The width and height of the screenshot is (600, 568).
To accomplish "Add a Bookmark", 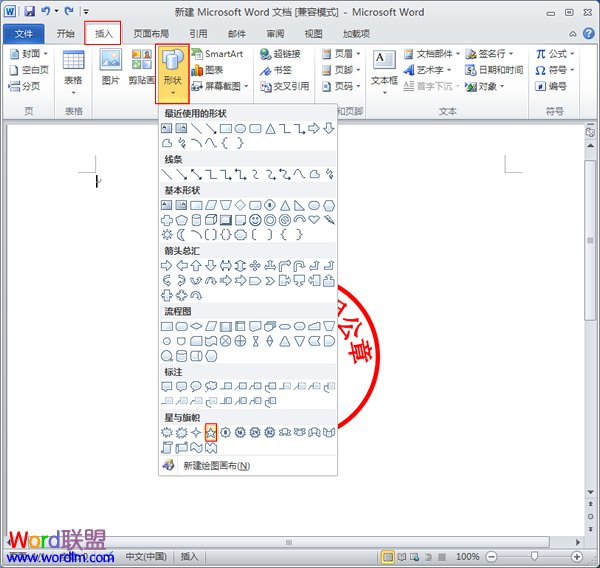I will [x=276, y=70].
